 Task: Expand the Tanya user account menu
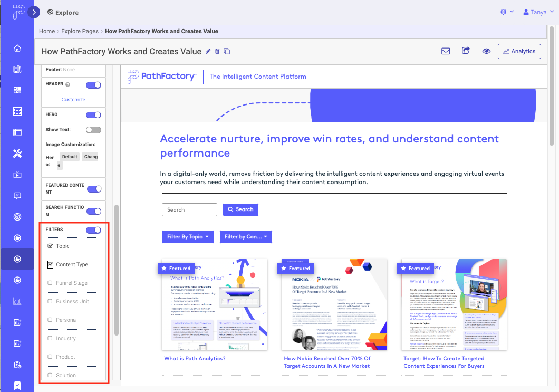[538, 11]
